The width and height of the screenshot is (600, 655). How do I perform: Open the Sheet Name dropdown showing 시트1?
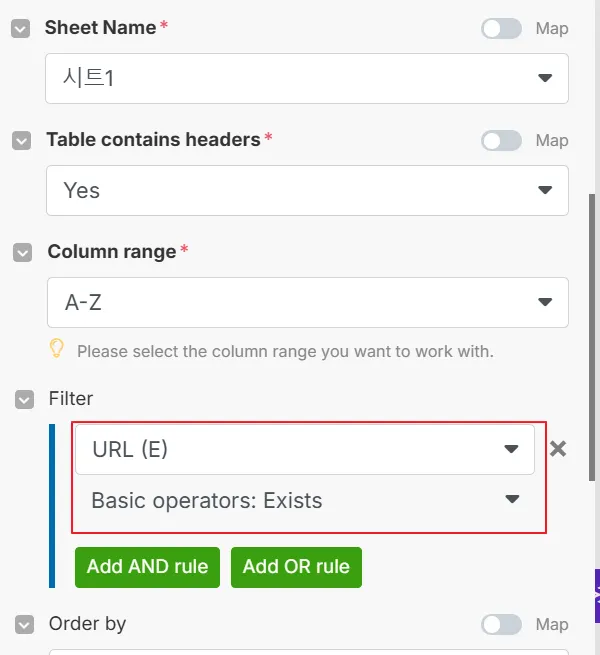click(x=306, y=78)
